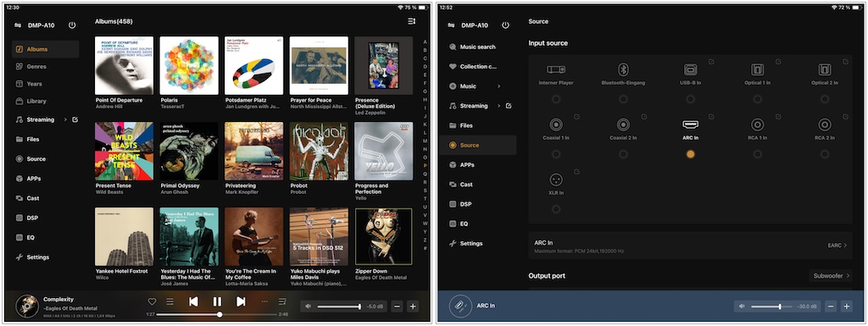Open the Zipper Down album cover

click(x=384, y=236)
